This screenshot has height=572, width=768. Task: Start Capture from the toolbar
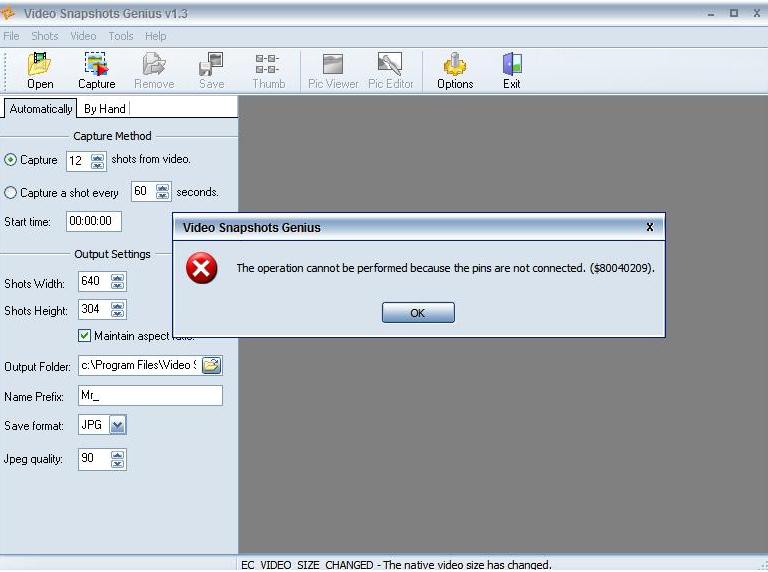tap(96, 71)
